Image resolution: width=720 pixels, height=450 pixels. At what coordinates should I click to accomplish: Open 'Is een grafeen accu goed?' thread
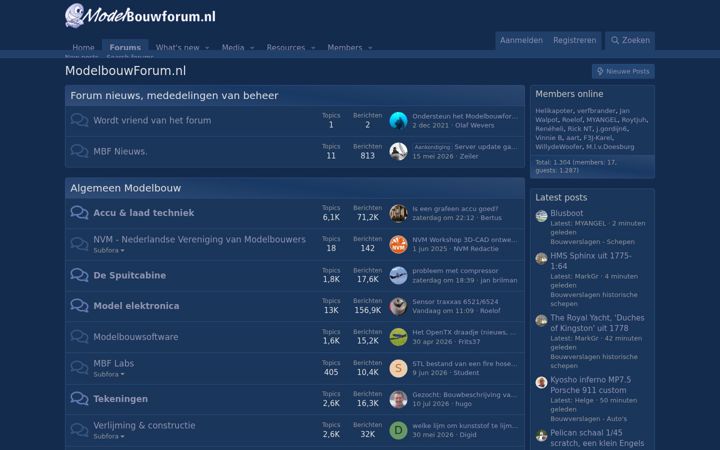(x=455, y=208)
